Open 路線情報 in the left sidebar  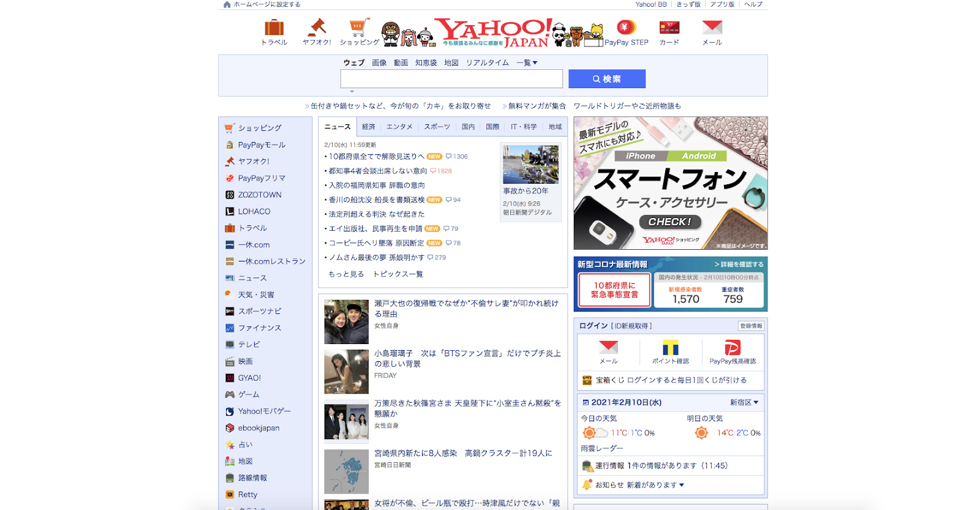point(252,478)
